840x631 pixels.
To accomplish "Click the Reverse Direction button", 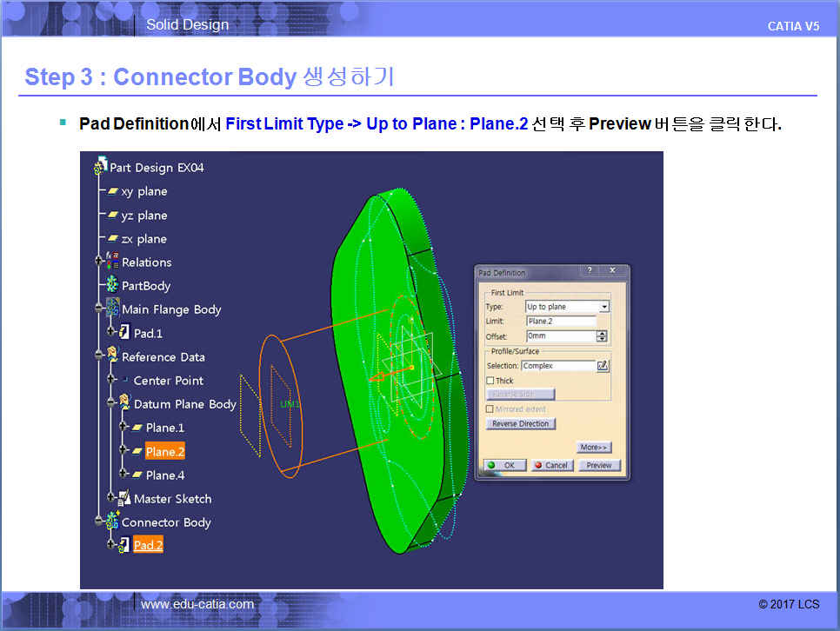I will (x=520, y=424).
